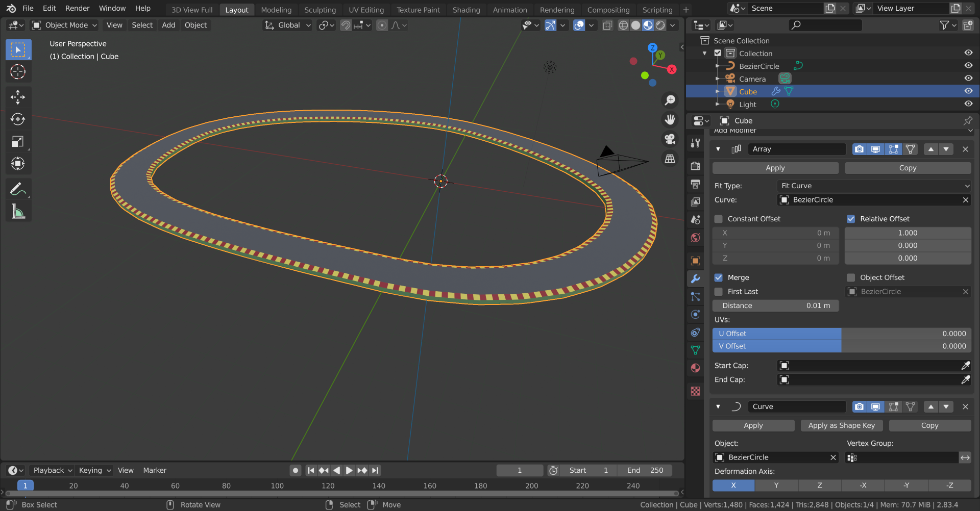Toggle Array modifier render visibility

pos(860,149)
